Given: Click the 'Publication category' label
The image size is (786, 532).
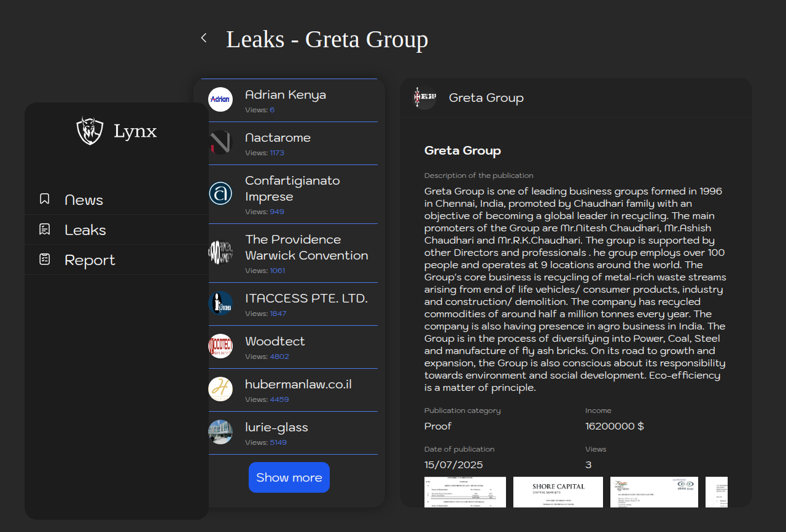Looking at the screenshot, I should coord(462,411).
